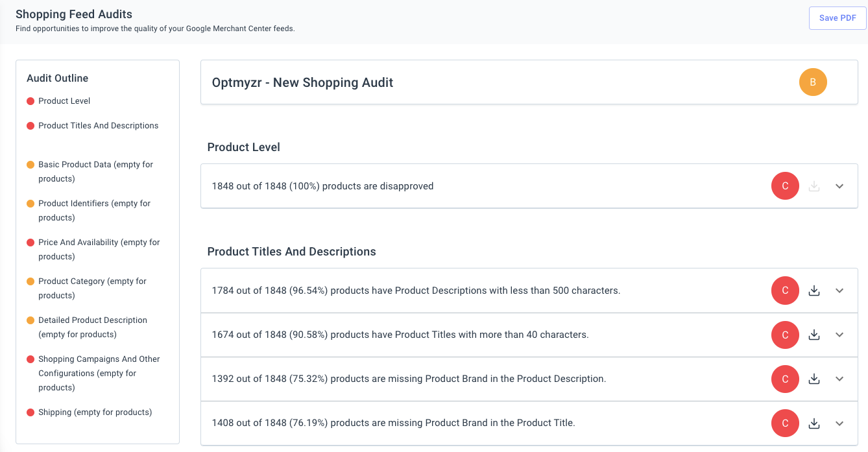Screen dimensions: 868x452
Task: Click the 1848 disapproved products text
Action: [322, 186]
